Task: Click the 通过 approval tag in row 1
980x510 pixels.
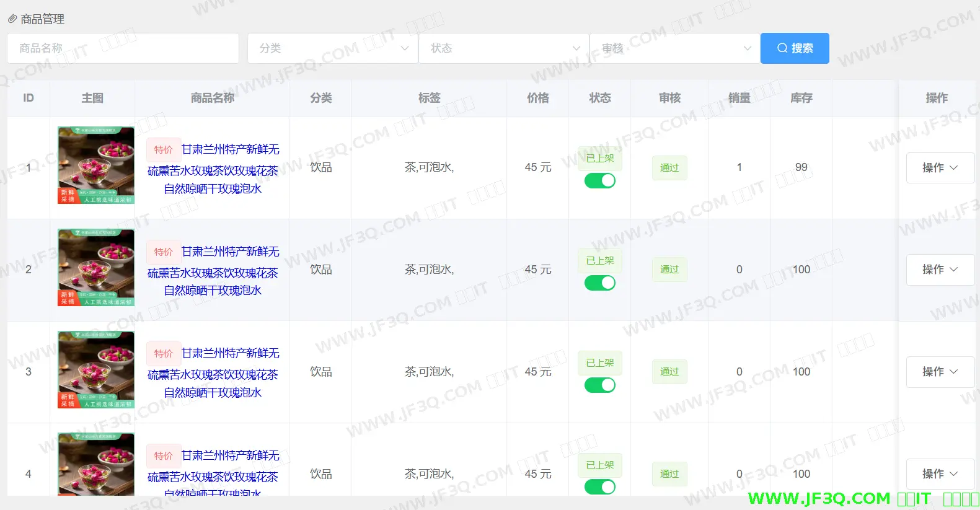Action: (x=669, y=168)
